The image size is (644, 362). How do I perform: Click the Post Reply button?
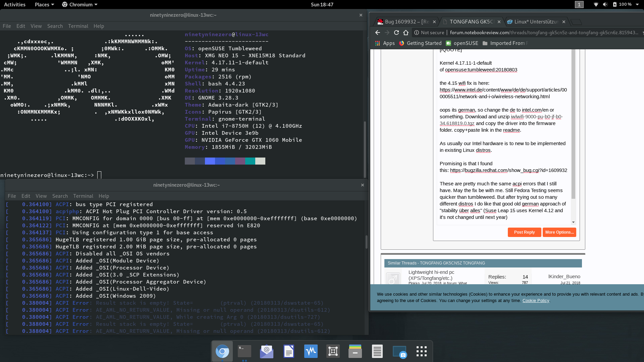tap(524, 232)
